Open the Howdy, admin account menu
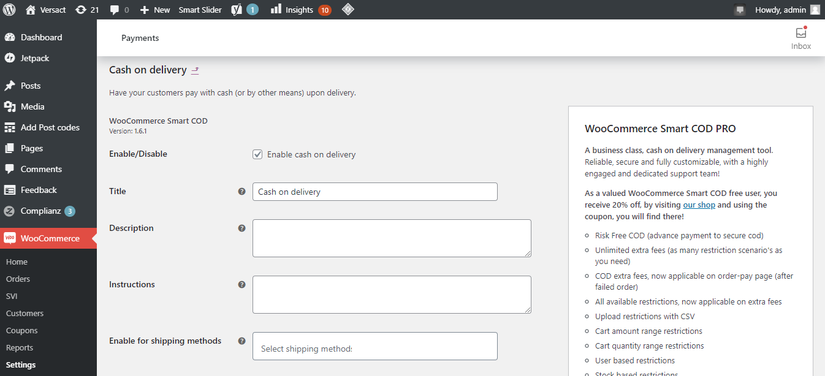 tap(787, 9)
